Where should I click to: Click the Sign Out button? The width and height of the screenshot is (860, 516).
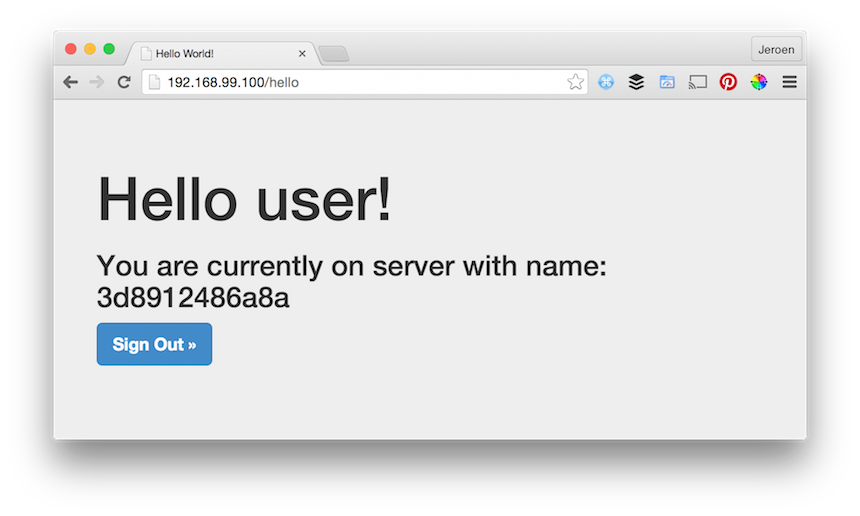pyautogui.click(x=154, y=344)
